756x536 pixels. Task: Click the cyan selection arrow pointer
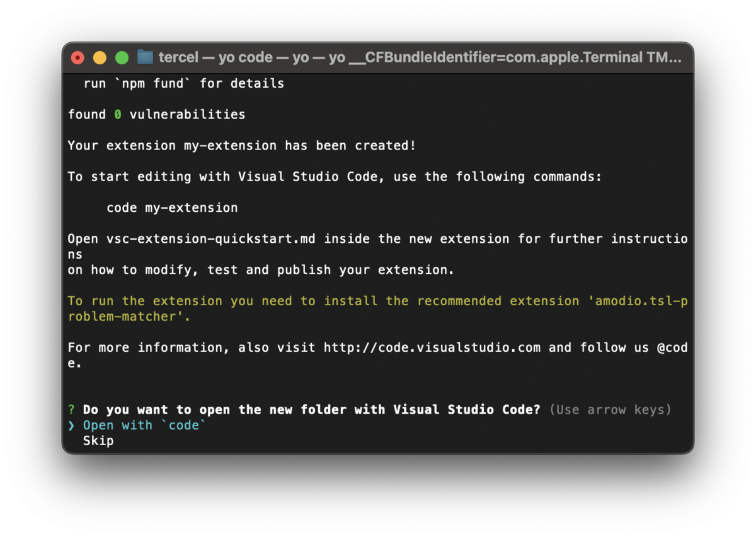click(x=71, y=426)
